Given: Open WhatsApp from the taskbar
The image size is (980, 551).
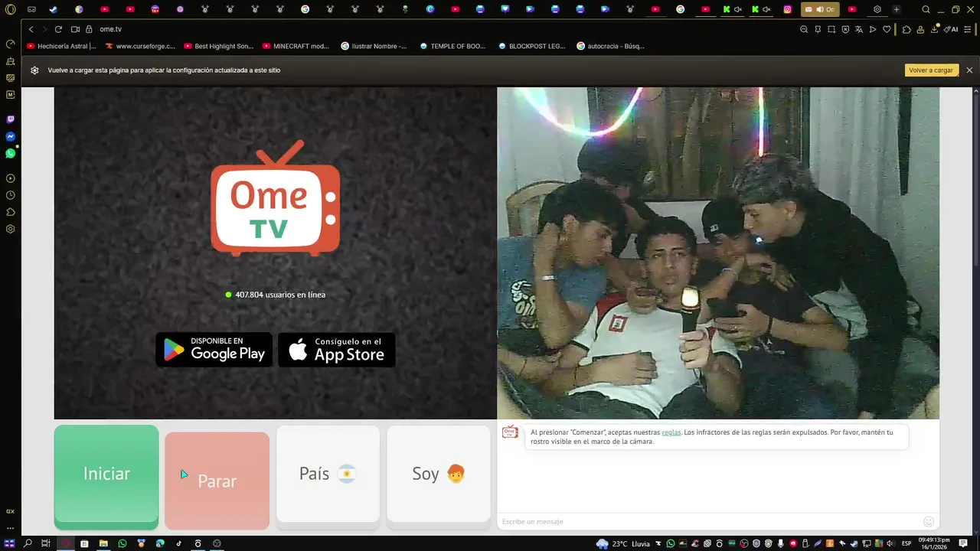Looking at the screenshot, I should point(122,543).
